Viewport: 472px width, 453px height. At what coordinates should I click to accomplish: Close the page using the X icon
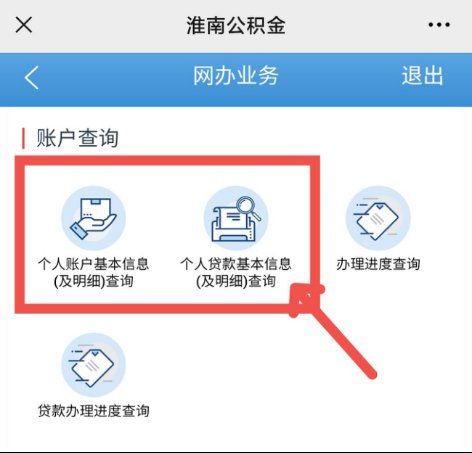pyautogui.click(x=24, y=25)
